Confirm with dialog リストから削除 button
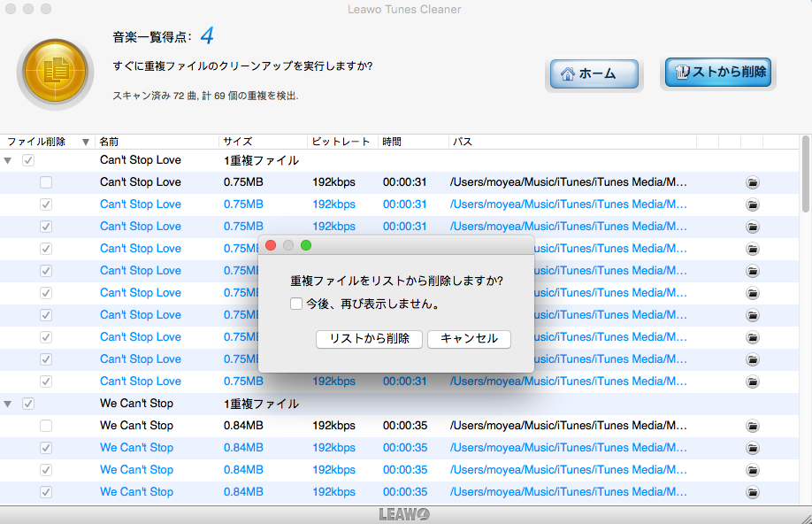Image resolution: width=812 pixels, height=524 pixels. pyautogui.click(x=369, y=339)
